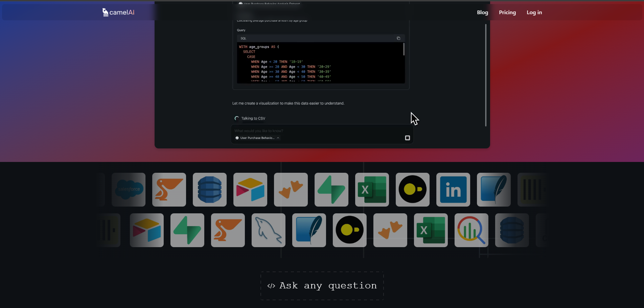Click the code brackets icon beside Ask any question

[271, 286]
